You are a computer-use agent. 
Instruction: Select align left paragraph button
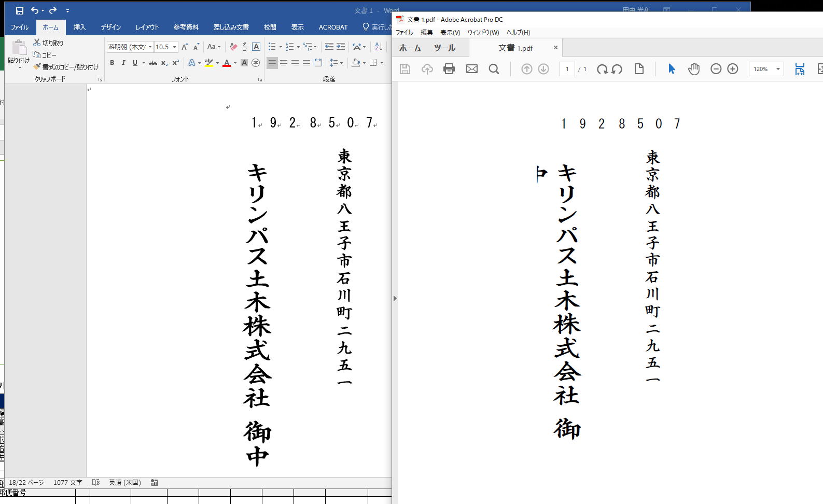(x=272, y=63)
